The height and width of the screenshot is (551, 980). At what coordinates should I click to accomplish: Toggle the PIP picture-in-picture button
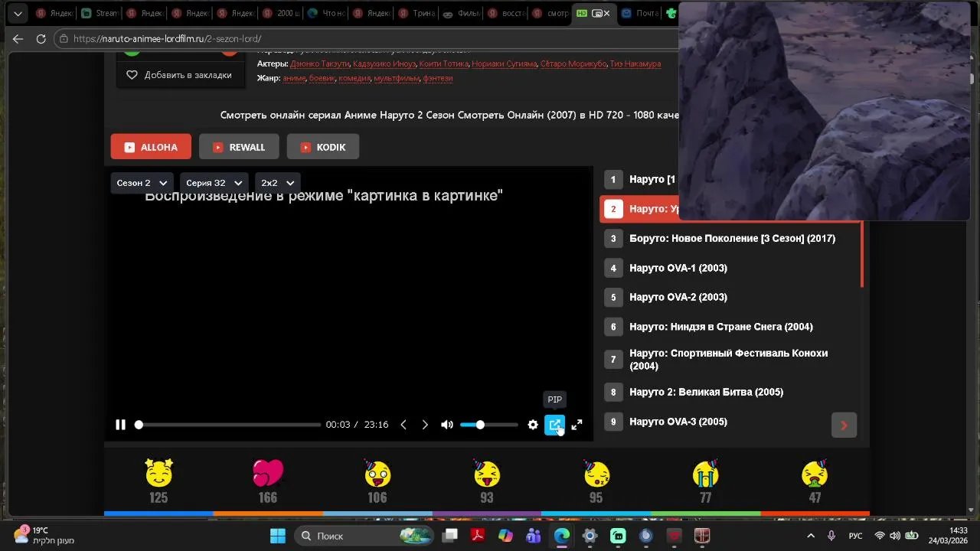[554, 425]
